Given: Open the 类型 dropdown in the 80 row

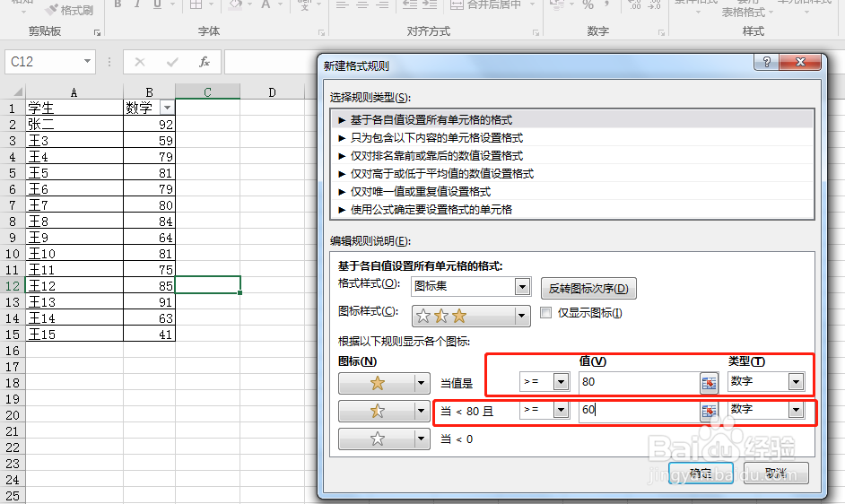Looking at the screenshot, I should tap(796, 382).
